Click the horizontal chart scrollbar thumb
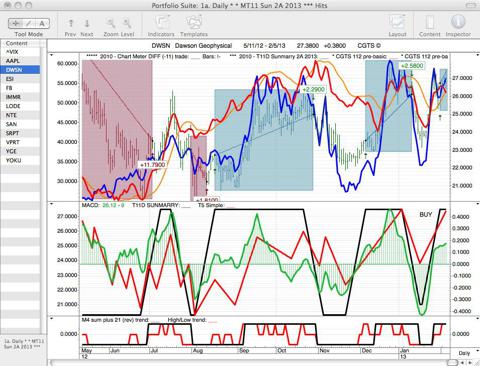This screenshot has width=480, height=366. pos(452,362)
